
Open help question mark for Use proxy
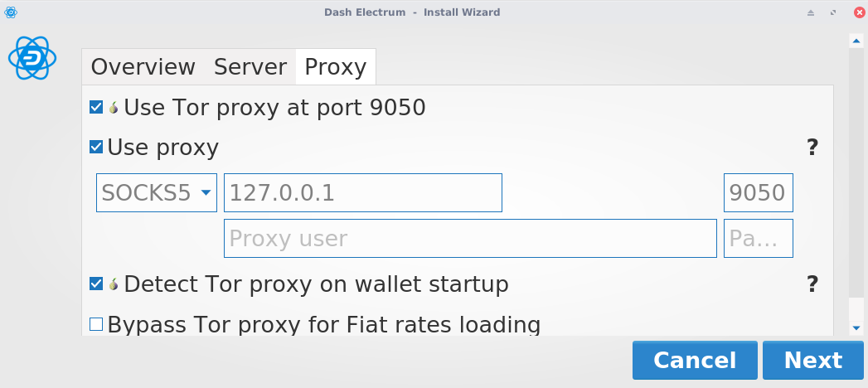[x=812, y=148]
